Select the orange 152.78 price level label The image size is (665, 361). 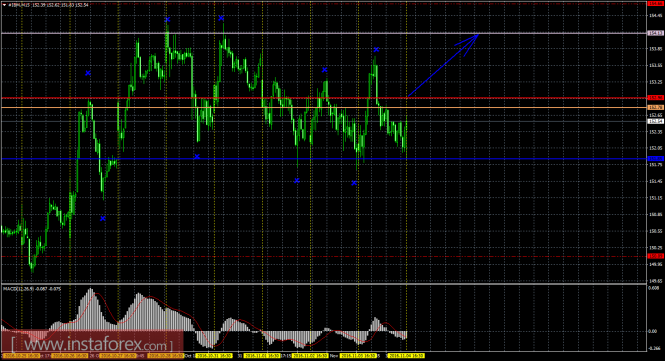pyautogui.click(x=656, y=108)
